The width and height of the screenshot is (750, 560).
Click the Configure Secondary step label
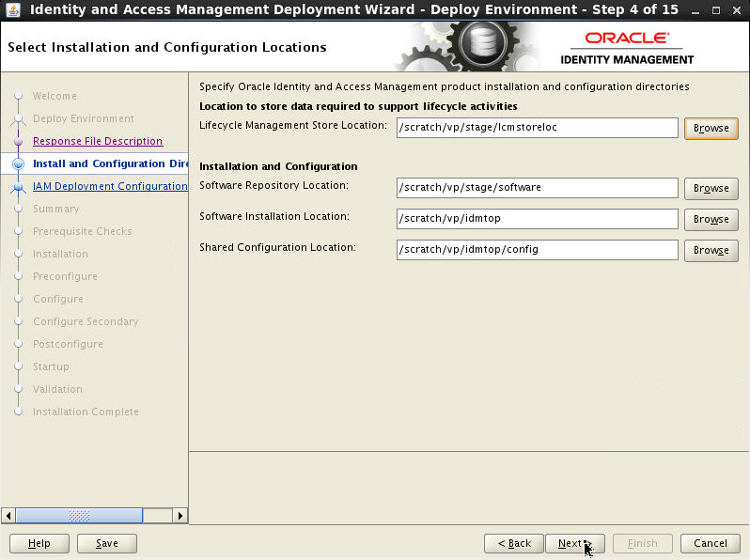(86, 321)
